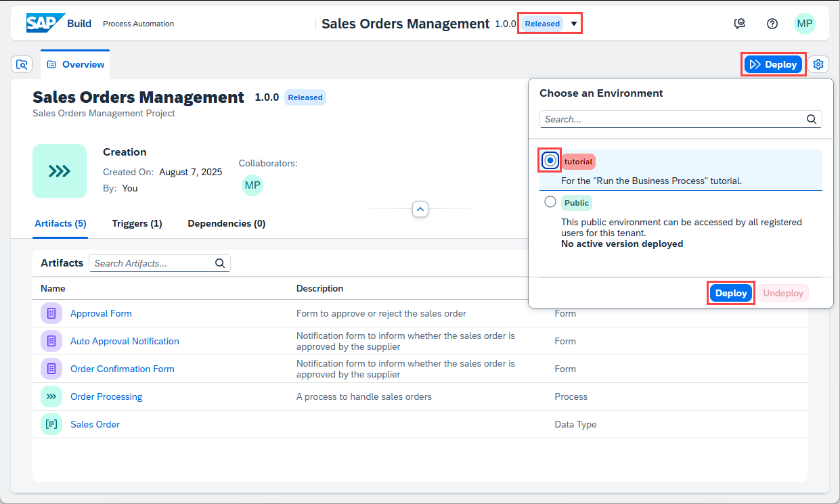Open the Order Confirmation Form link
Image resolution: width=840 pixels, height=504 pixels.
[123, 369]
